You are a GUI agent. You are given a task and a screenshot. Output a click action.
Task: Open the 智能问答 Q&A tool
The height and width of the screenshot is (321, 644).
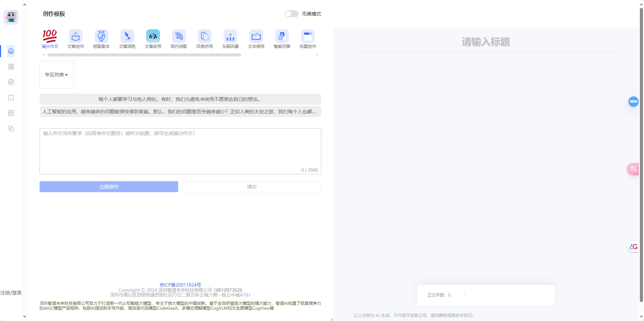coord(282,39)
